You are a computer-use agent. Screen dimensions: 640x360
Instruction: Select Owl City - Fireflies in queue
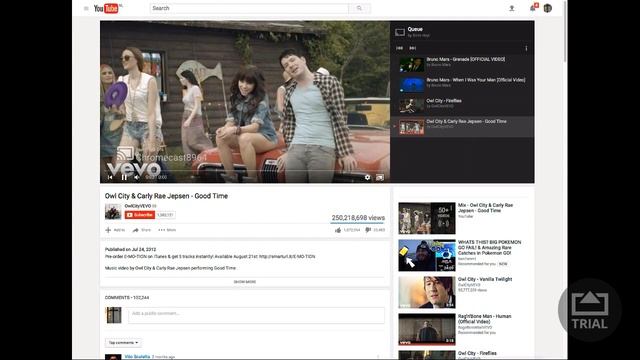462,106
